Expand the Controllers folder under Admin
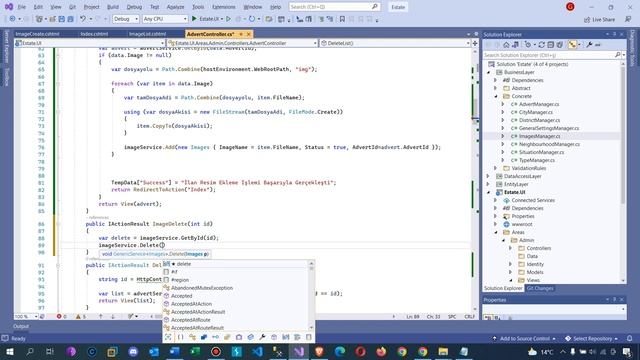 [x=511, y=248]
